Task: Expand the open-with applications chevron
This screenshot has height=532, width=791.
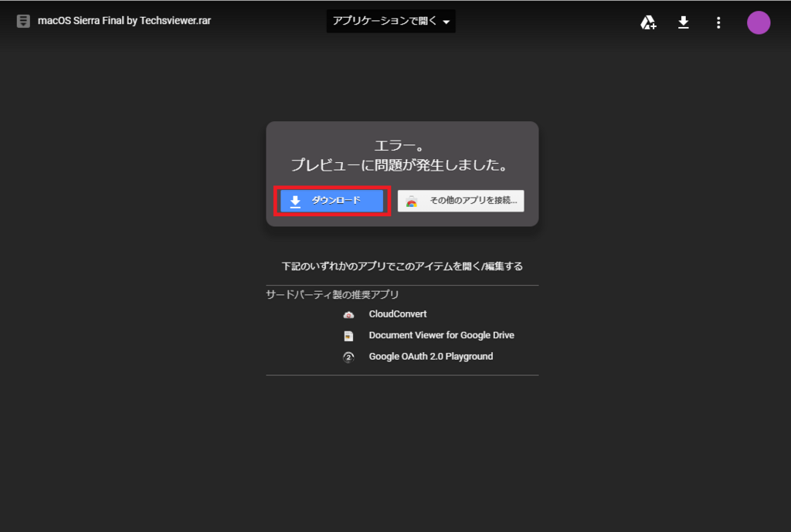Action: (x=446, y=22)
